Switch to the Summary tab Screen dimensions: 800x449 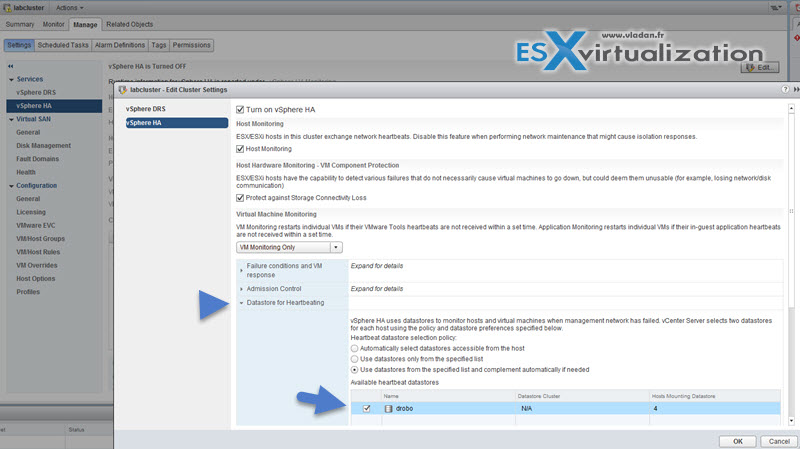20,24
